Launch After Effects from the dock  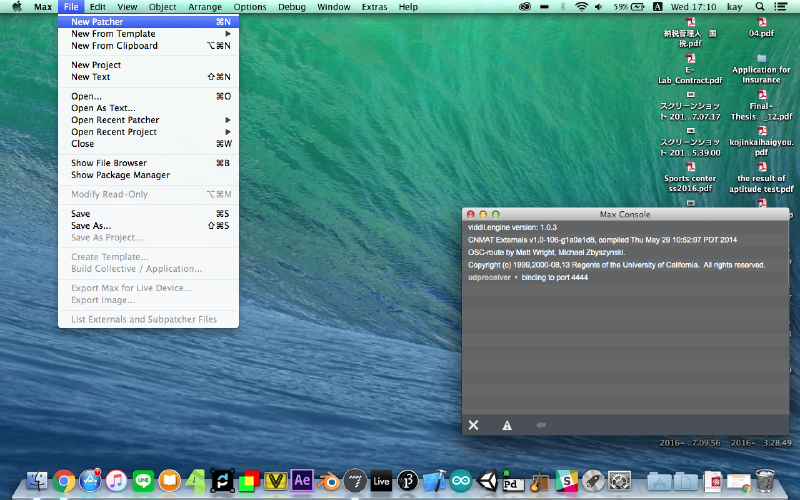pyautogui.click(x=302, y=481)
